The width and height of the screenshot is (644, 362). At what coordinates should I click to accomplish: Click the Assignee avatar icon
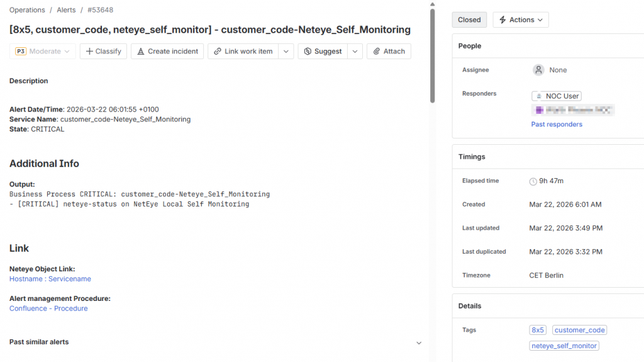pos(538,70)
